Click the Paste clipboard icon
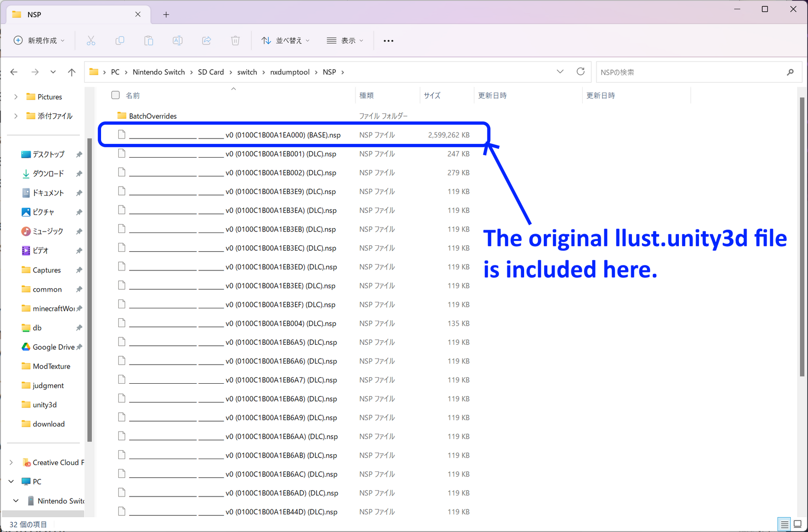This screenshot has height=532, width=808. [x=148, y=41]
